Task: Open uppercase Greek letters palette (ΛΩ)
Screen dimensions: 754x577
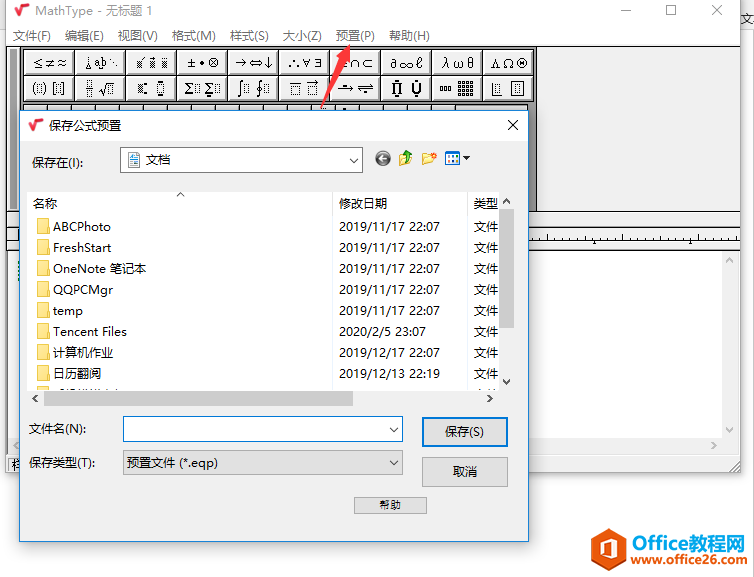Action: coord(508,63)
